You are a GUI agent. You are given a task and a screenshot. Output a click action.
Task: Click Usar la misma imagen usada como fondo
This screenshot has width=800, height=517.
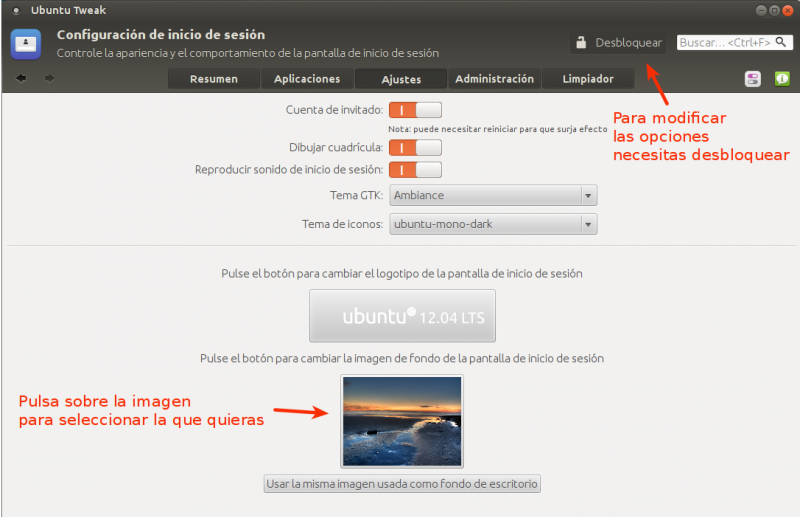pyautogui.click(x=402, y=484)
